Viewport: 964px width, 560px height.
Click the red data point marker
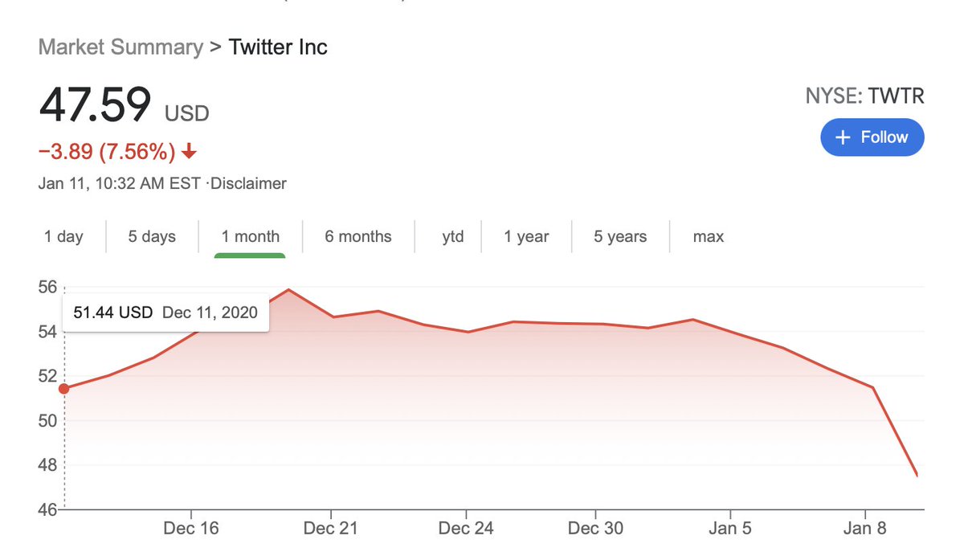click(64, 389)
